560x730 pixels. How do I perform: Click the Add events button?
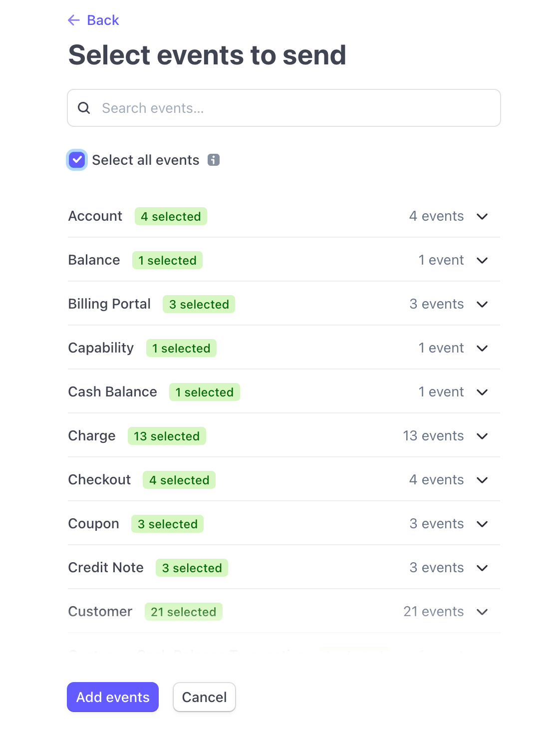(x=113, y=697)
